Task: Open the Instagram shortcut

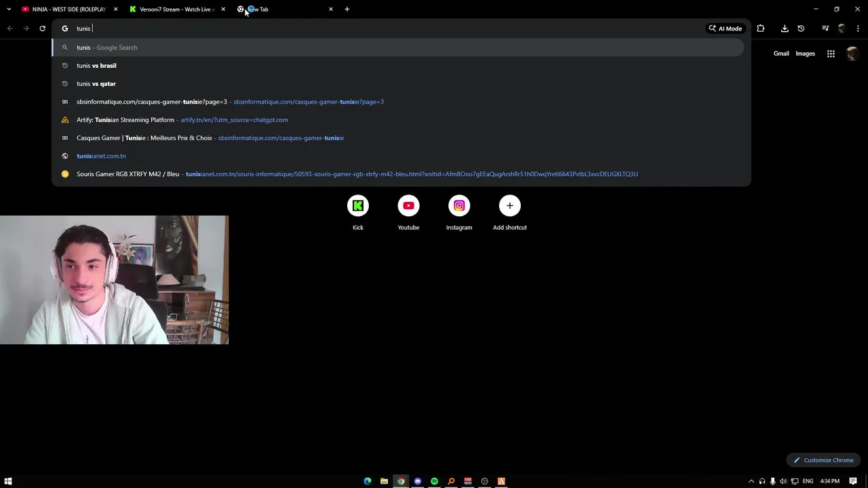Action: coord(459,205)
